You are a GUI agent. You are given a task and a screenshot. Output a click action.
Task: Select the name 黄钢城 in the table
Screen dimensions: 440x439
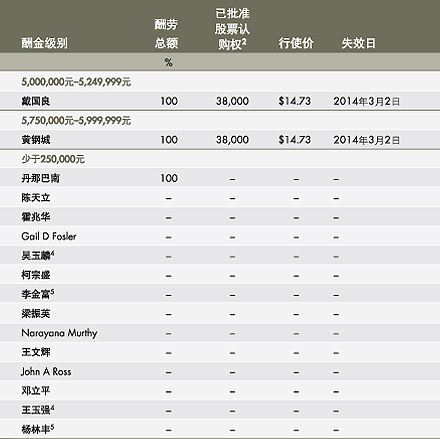click(x=36, y=140)
